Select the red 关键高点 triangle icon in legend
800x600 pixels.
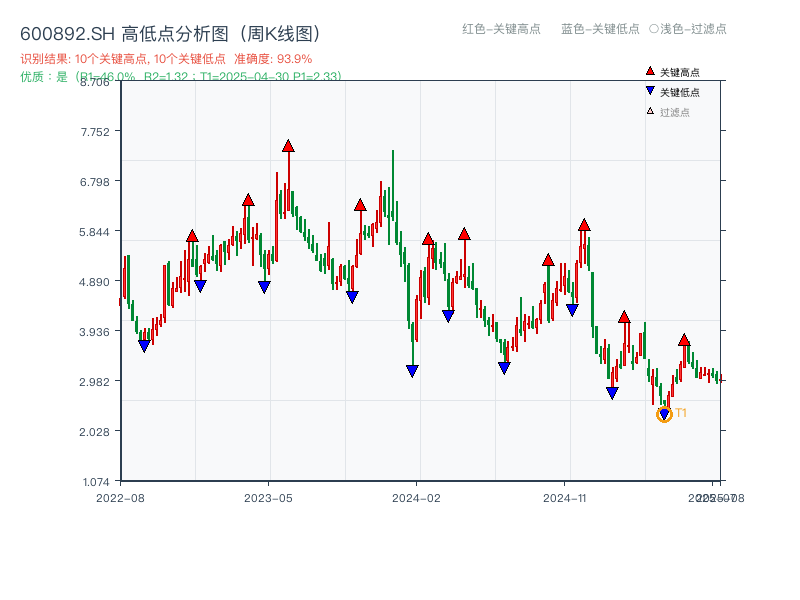click(x=650, y=71)
